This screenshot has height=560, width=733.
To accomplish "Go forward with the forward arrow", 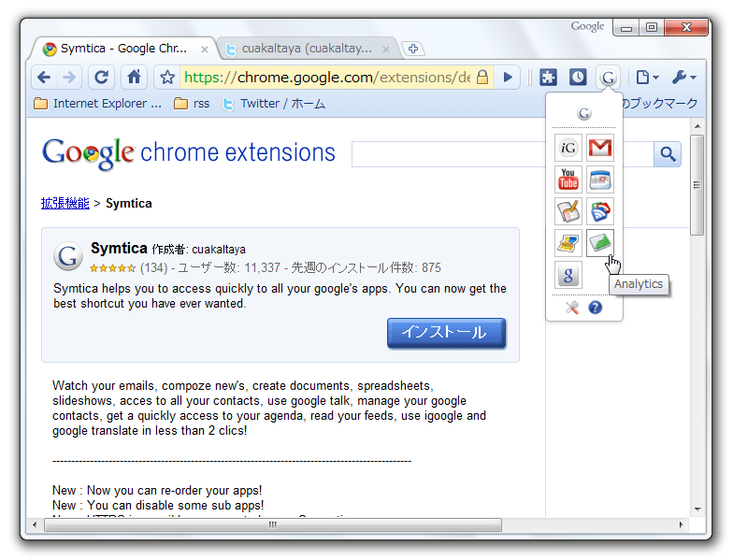I will (69, 77).
